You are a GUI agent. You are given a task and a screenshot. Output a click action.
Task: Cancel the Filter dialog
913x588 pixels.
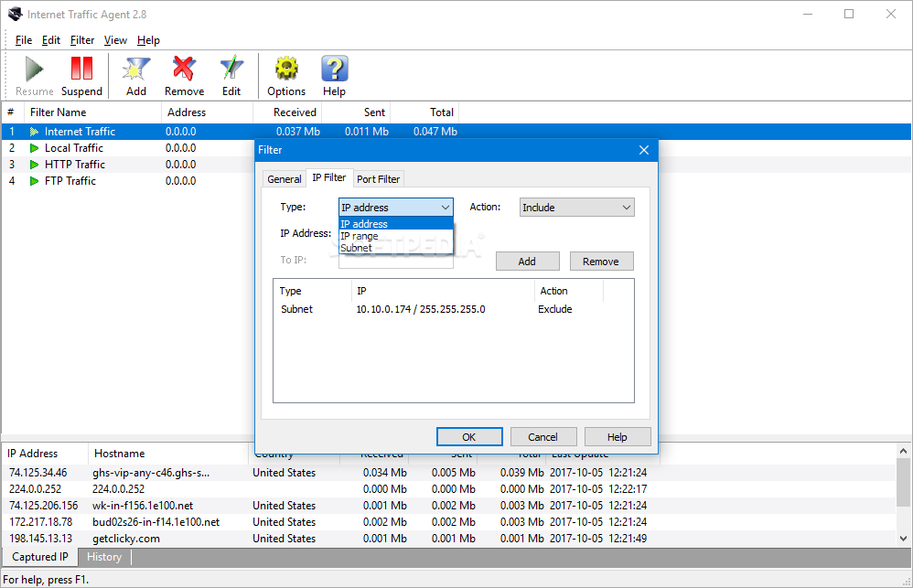click(x=543, y=437)
